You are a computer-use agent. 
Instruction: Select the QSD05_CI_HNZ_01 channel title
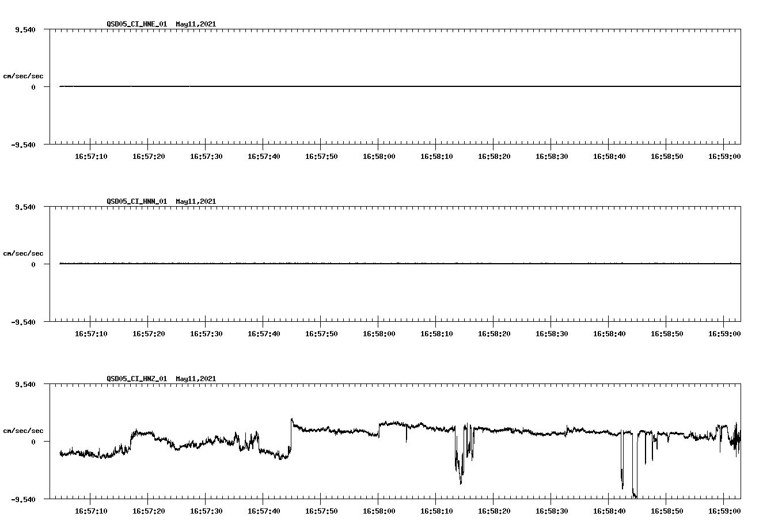point(136,379)
